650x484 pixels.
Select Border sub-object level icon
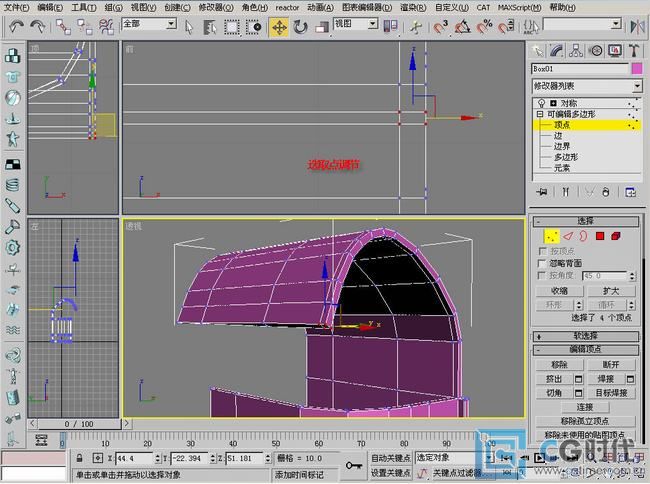(x=583, y=237)
